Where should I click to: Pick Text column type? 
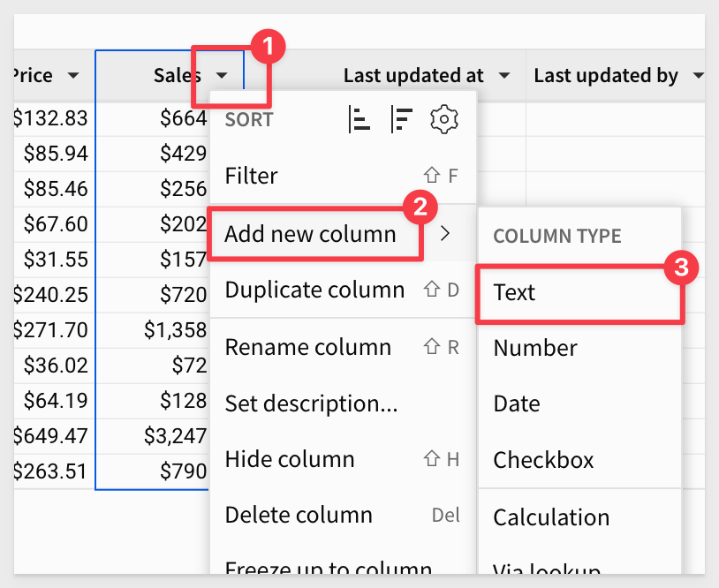point(515,292)
